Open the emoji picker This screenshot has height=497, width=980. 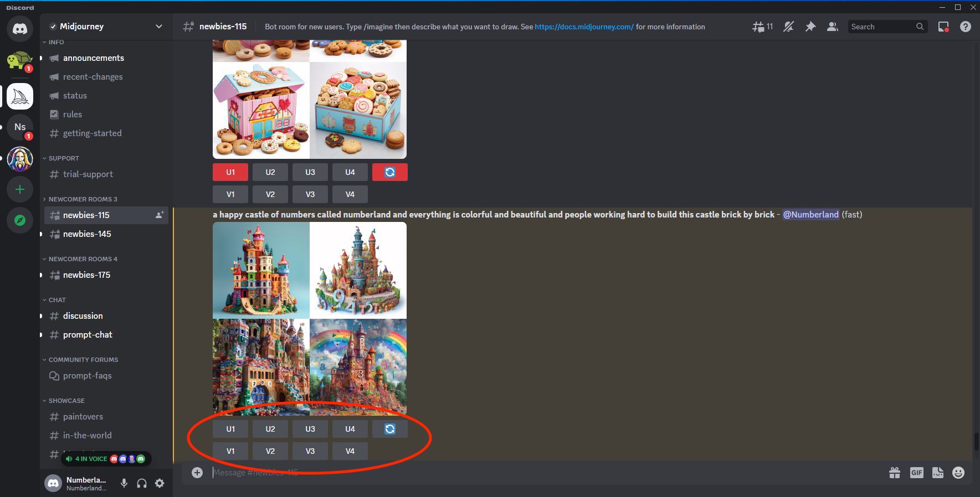point(958,473)
